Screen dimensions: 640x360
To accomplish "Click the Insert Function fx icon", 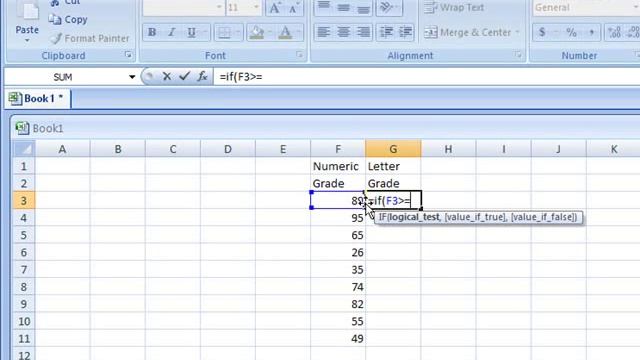I will click(202, 76).
